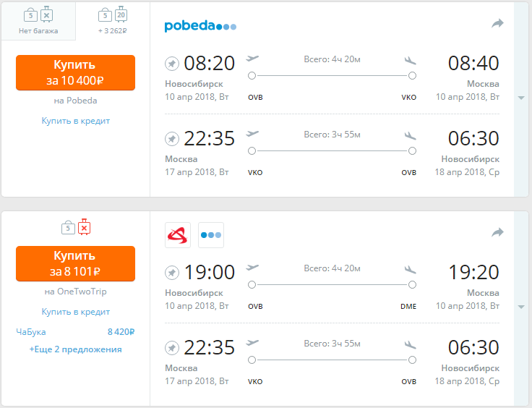Click the 19:00 flight takeoff plane icon
This screenshot has height=408, width=532.
click(252, 268)
